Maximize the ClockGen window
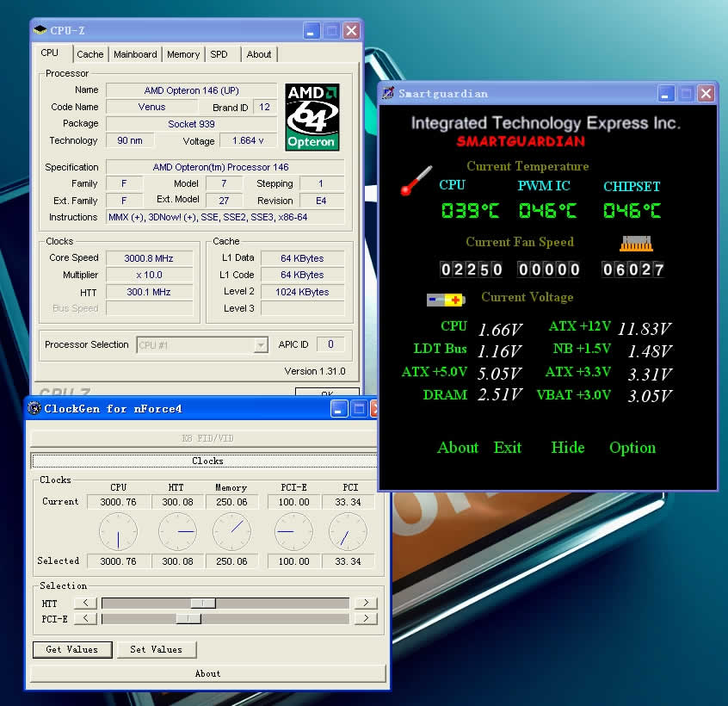 pos(359,409)
